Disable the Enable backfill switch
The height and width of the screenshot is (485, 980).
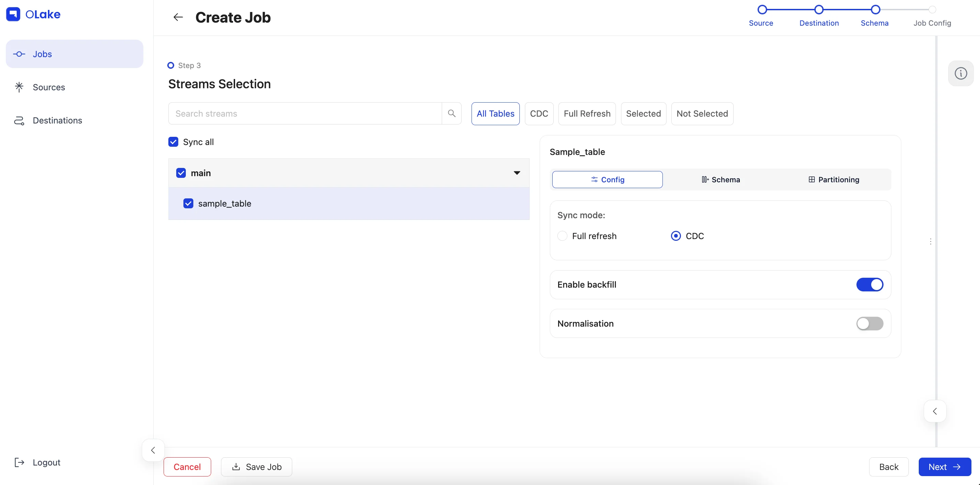click(870, 285)
